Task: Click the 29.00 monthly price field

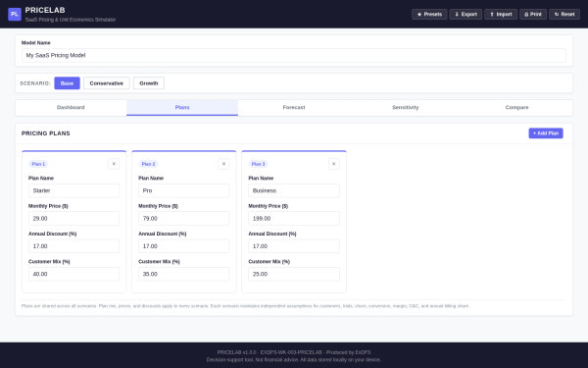Action: [73, 219]
